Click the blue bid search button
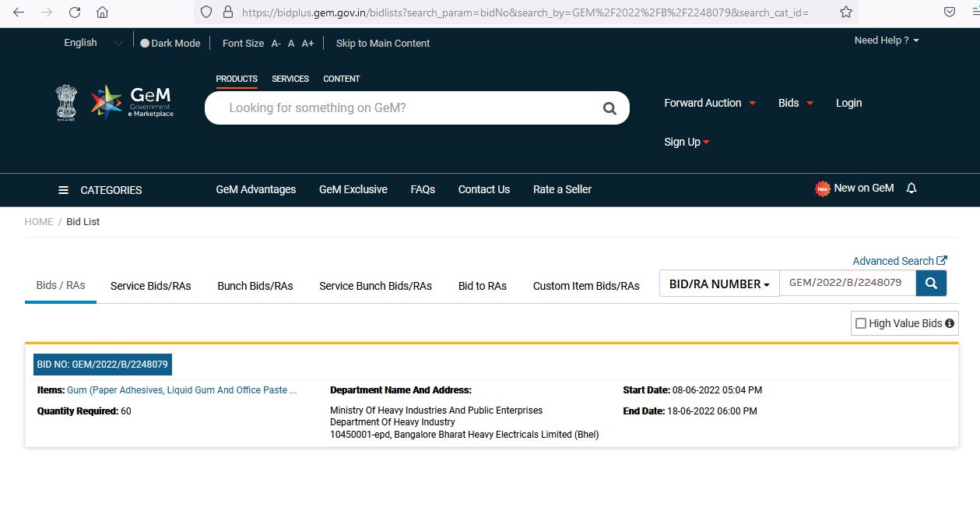 [931, 284]
